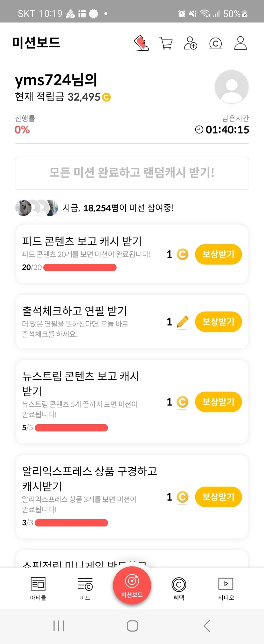Open the 비디오 tab

click(x=226, y=588)
